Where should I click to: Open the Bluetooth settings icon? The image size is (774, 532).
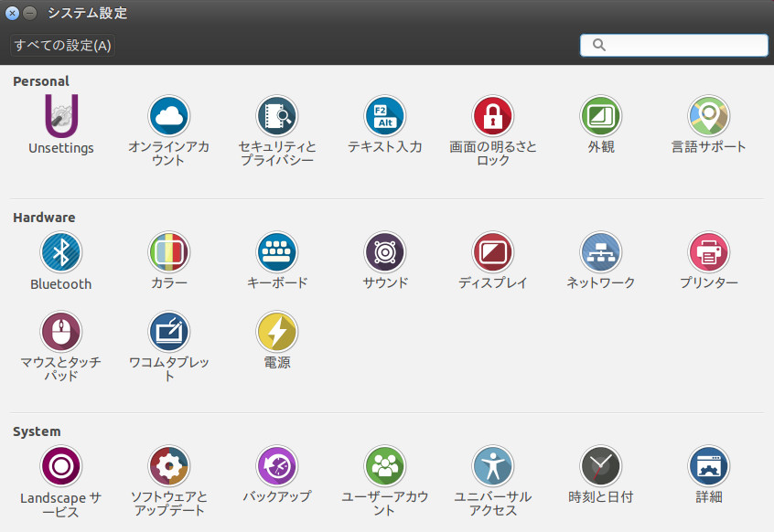click(x=60, y=252)
